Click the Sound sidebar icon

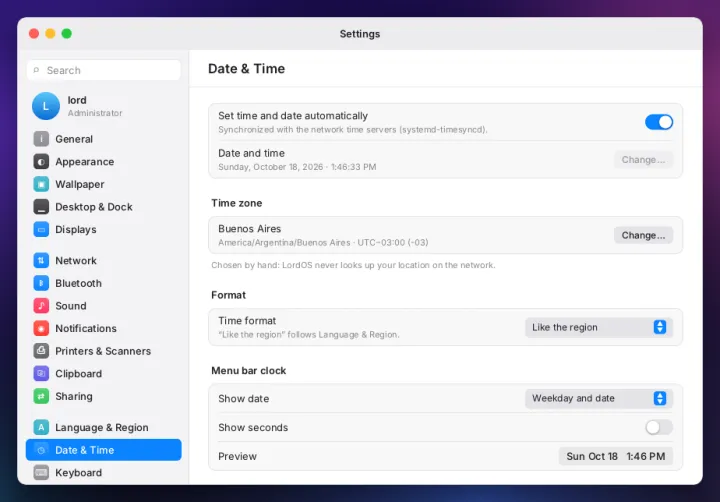[41, 305]
